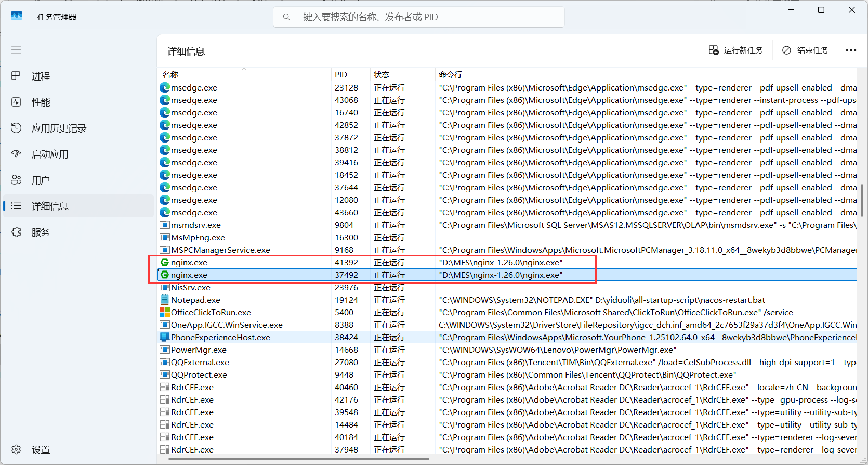Click 运行新任务 (Run new task) button
Image resolution: width=868 pixels, height=465 pixels.
[735, 50]
